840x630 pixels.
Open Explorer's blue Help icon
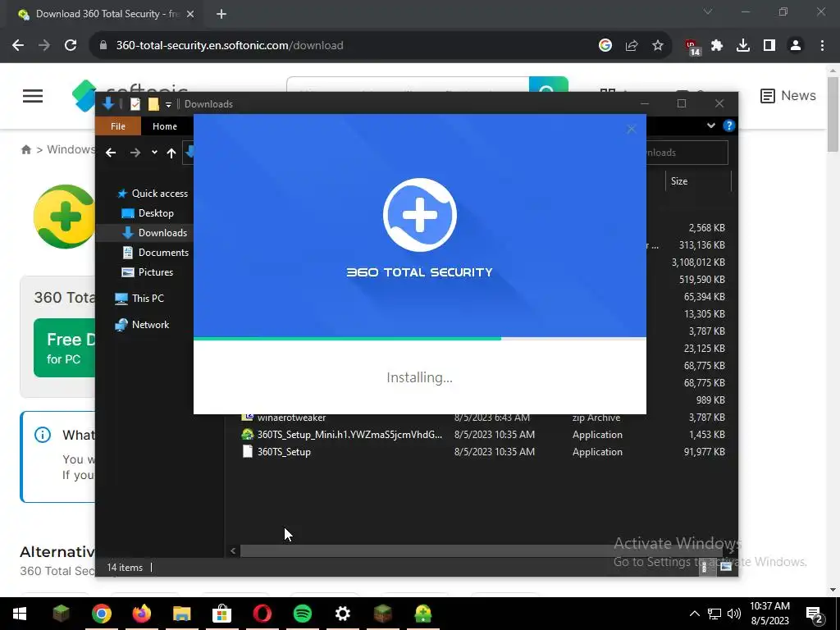coord(728,126)
